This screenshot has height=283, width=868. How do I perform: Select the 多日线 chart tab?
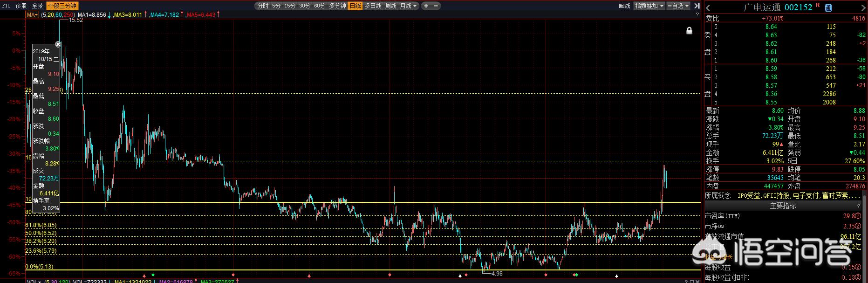pyautogui.click(x=373, y=6)
